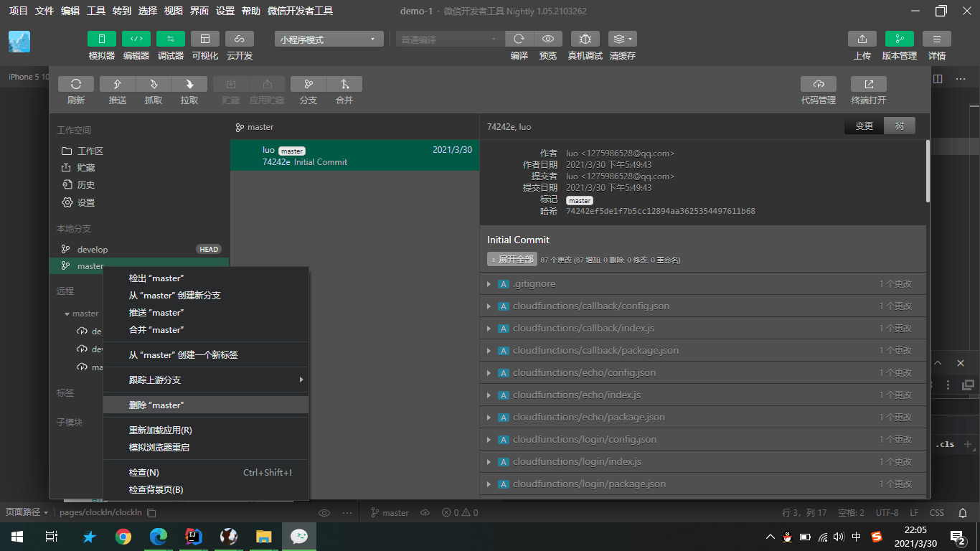Toggle the 模拟器 simulator button
Viewport: 980px width, 551px height.
click(x=102, y=39)
